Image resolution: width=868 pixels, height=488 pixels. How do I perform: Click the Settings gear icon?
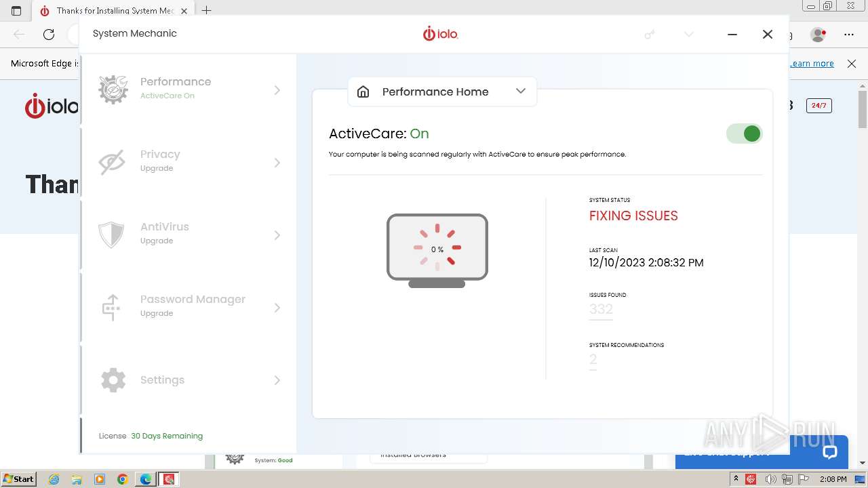113,380
